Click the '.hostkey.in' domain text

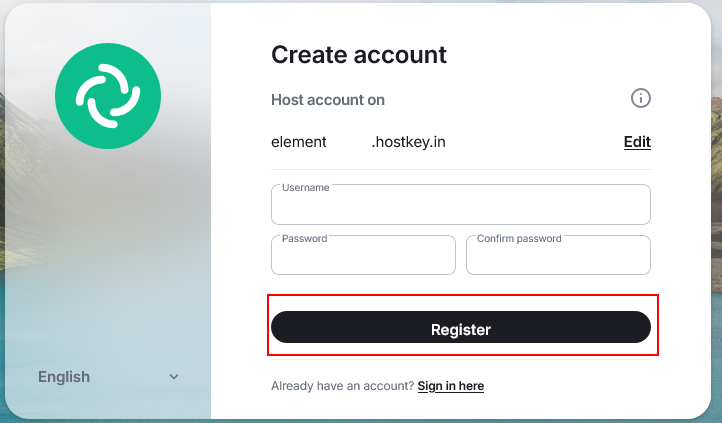point(408,142)
